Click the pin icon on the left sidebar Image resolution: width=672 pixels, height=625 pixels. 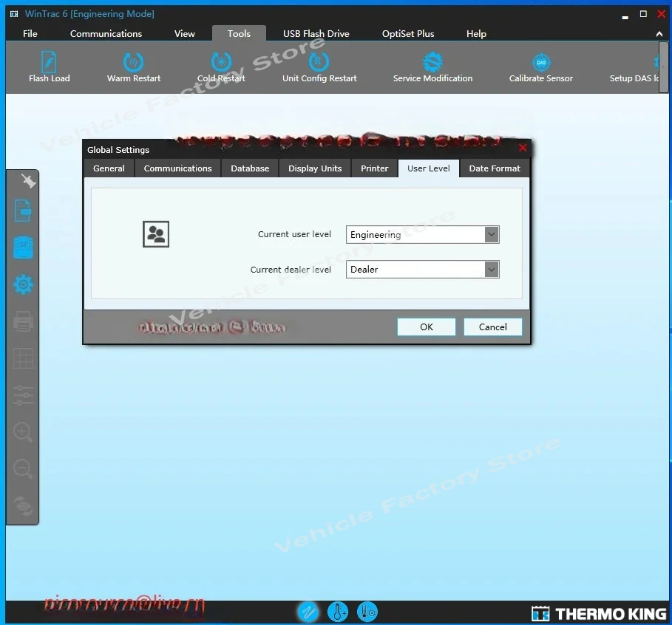pos(28,181)
